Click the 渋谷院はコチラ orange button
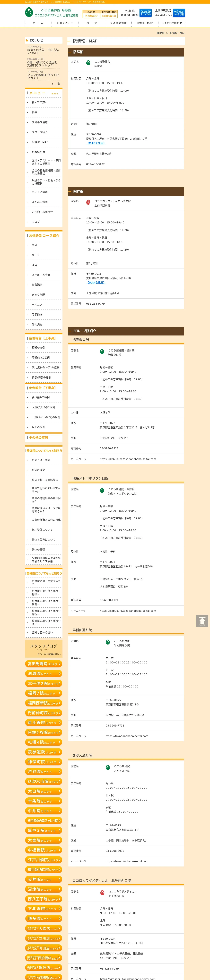Viewport: 210px width, 980px height. coord(44,772)
